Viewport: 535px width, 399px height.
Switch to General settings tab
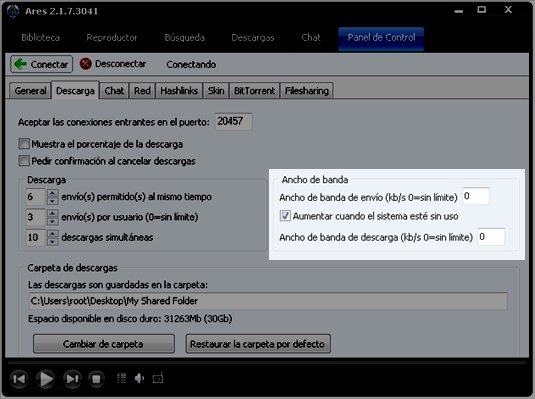coord(30,91)
